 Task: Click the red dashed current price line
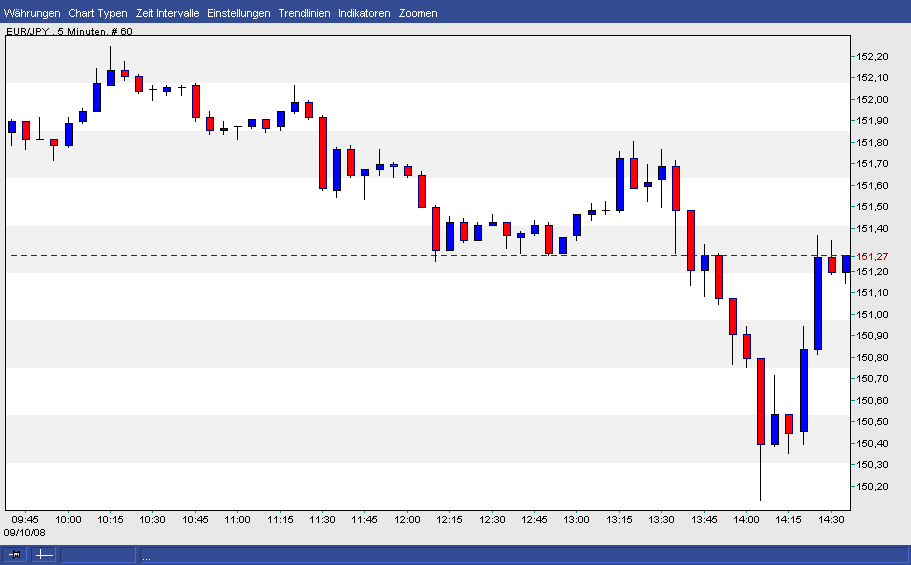[x=430, y=255]
